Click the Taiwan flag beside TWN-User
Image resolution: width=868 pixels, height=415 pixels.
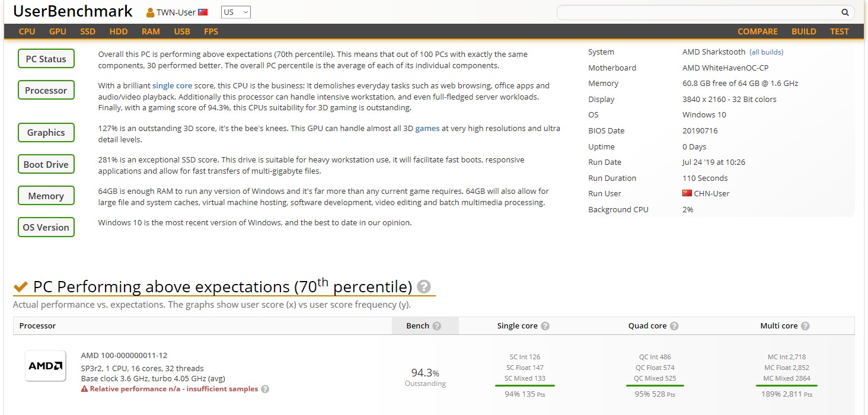(203, 12)
